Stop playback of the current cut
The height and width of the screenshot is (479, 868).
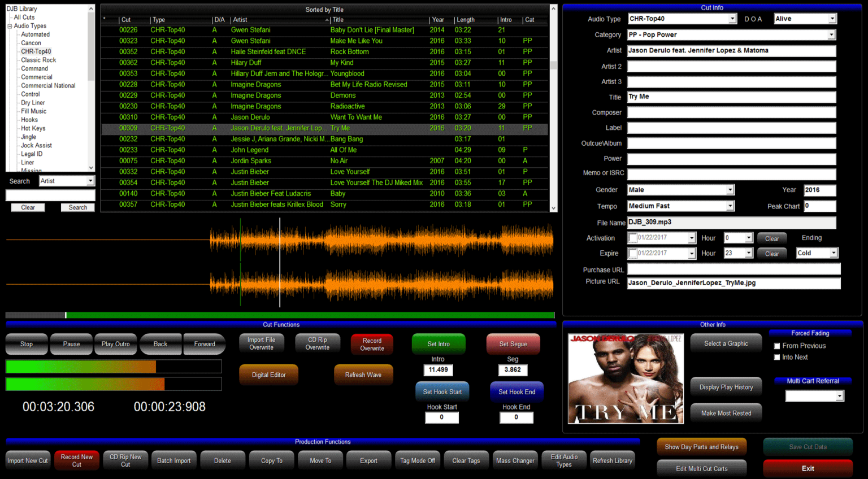pos(26,343)
